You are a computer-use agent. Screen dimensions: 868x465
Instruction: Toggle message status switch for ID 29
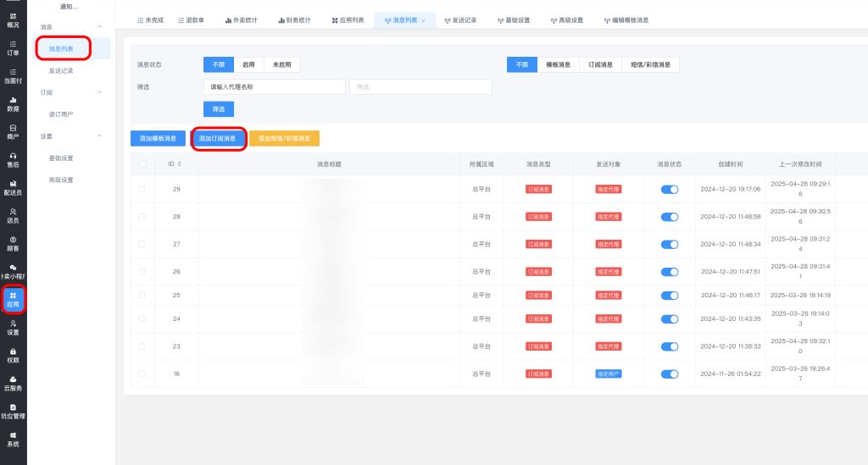click(x=670, y=189)
